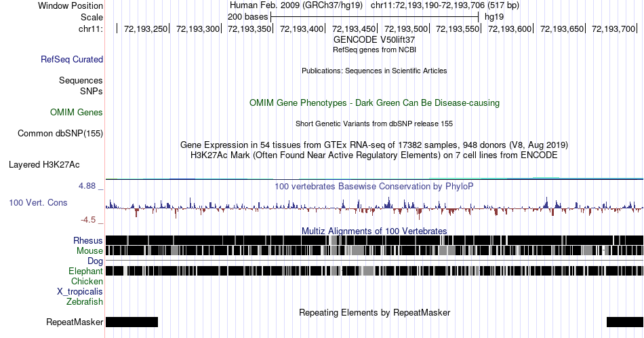Click the OMIM Gene Phenotypes track title

click(374, 102)
